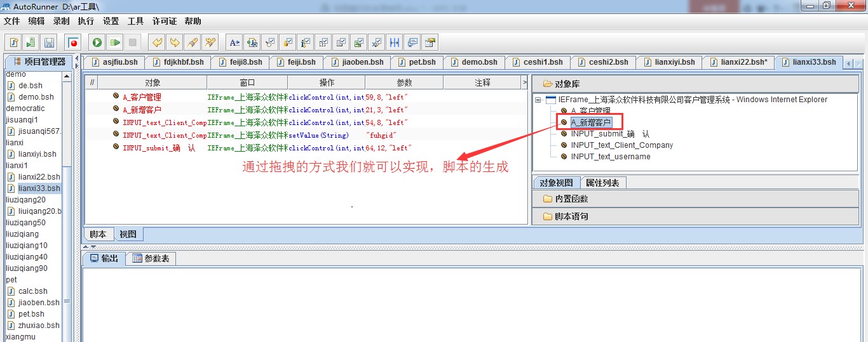Select INPUT_text_username in object library
Image resolution: width=868 pixels, height=342 pixels.
611,157
